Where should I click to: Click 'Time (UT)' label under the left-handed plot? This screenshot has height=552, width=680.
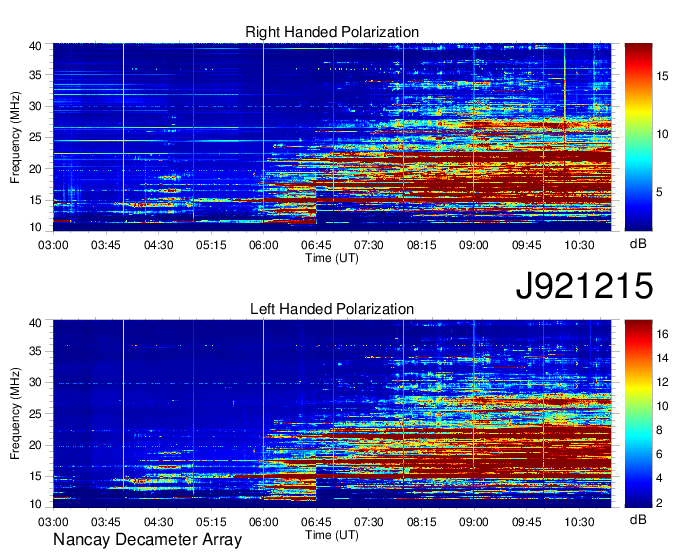(332, 535)
